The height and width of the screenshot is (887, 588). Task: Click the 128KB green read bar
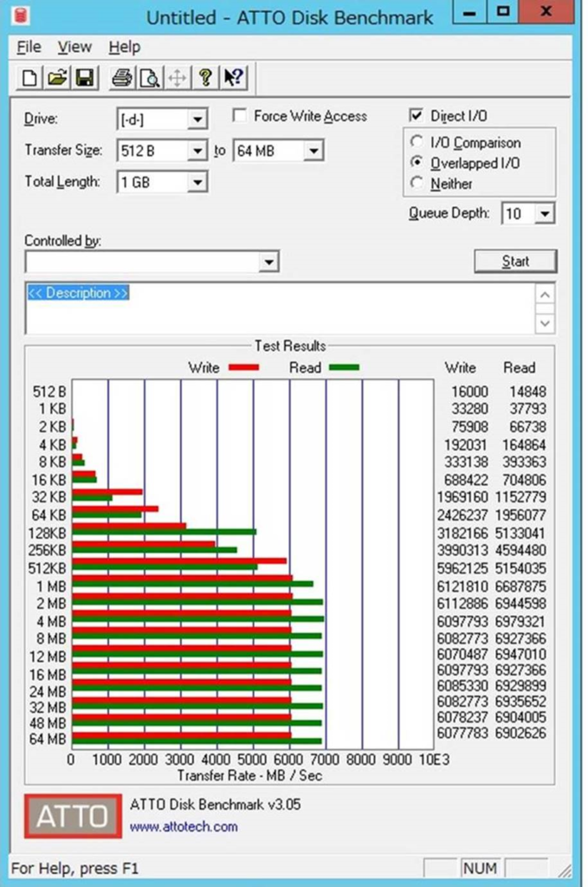tap(164, 532)
